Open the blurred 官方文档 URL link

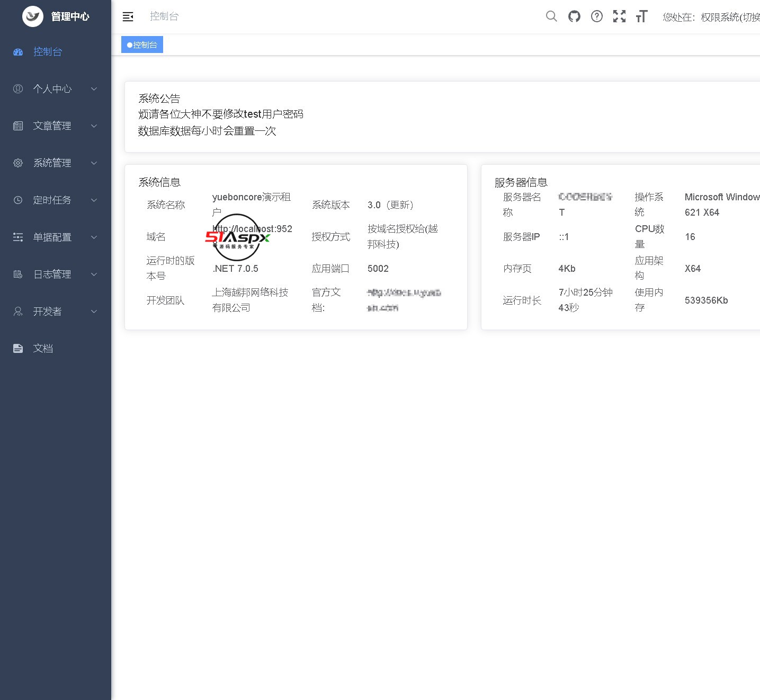(404, 300)
